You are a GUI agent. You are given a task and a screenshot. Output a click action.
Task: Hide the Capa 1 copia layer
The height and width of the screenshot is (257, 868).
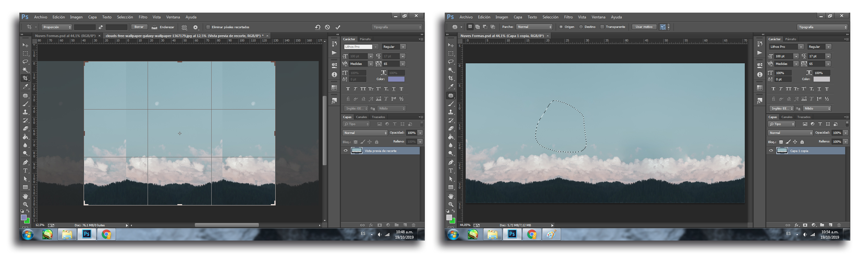pos(771,151)
